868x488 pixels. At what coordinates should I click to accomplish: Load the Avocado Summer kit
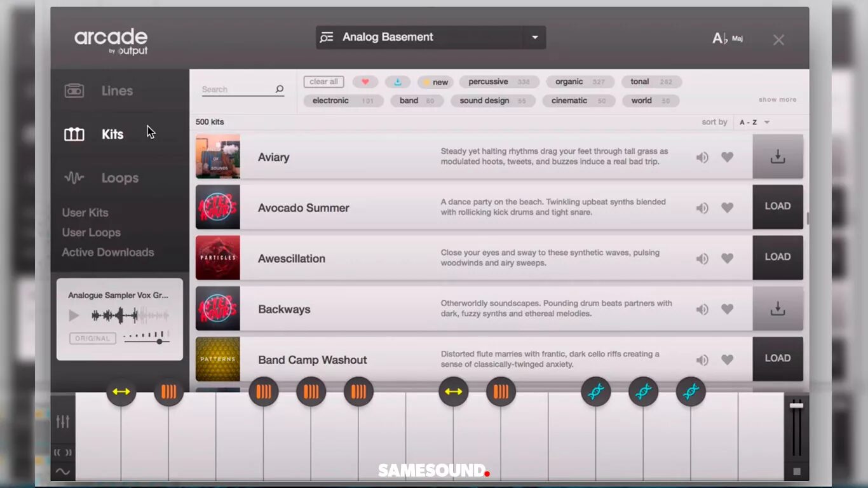tap(778, 207)
